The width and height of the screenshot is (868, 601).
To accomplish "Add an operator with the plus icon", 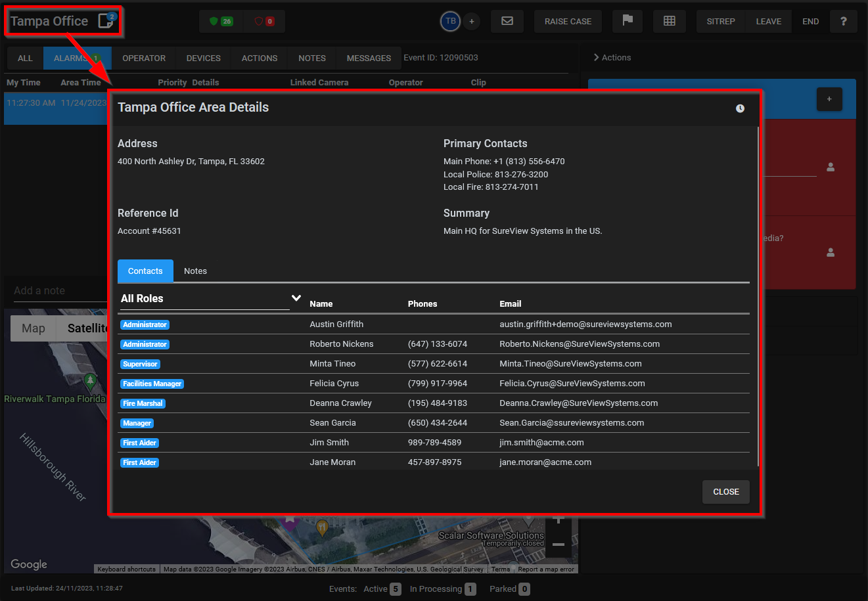I will pos(471,21).
